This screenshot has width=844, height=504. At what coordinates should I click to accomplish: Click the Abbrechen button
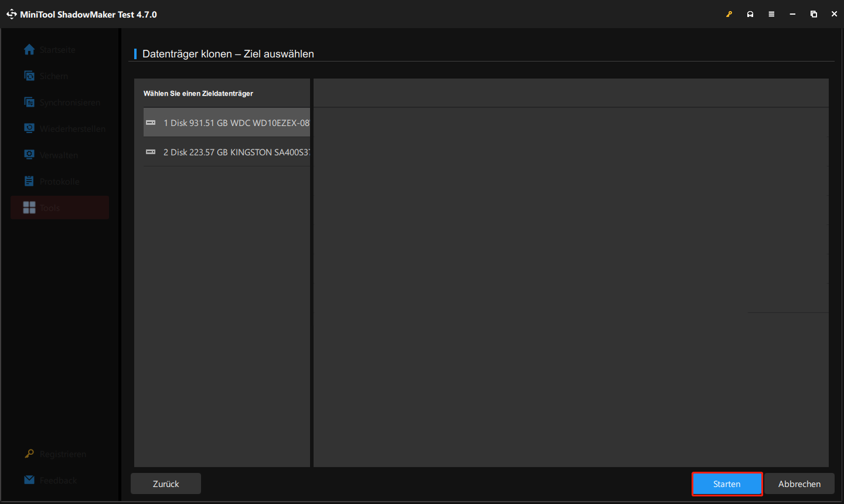(799, 484)
